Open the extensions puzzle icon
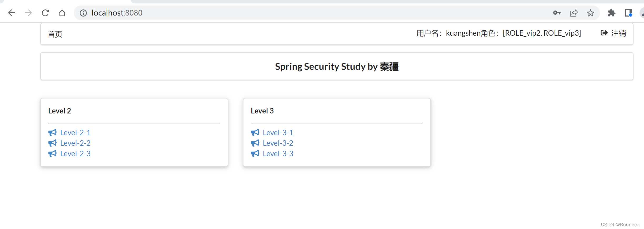Viewport: 644px width, 229px height. pyautogui.click(x=612, y=13)
